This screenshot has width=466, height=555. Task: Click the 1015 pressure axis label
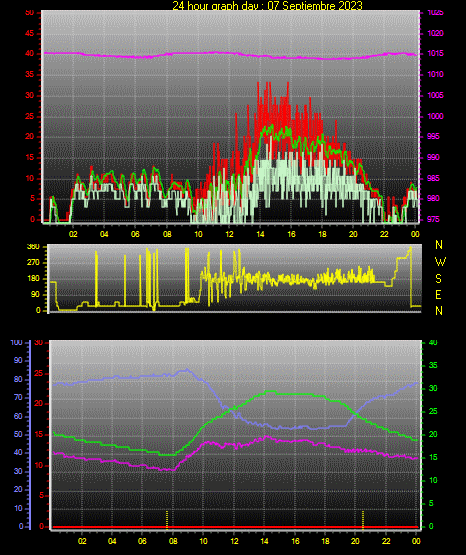[x=435, y=53]
